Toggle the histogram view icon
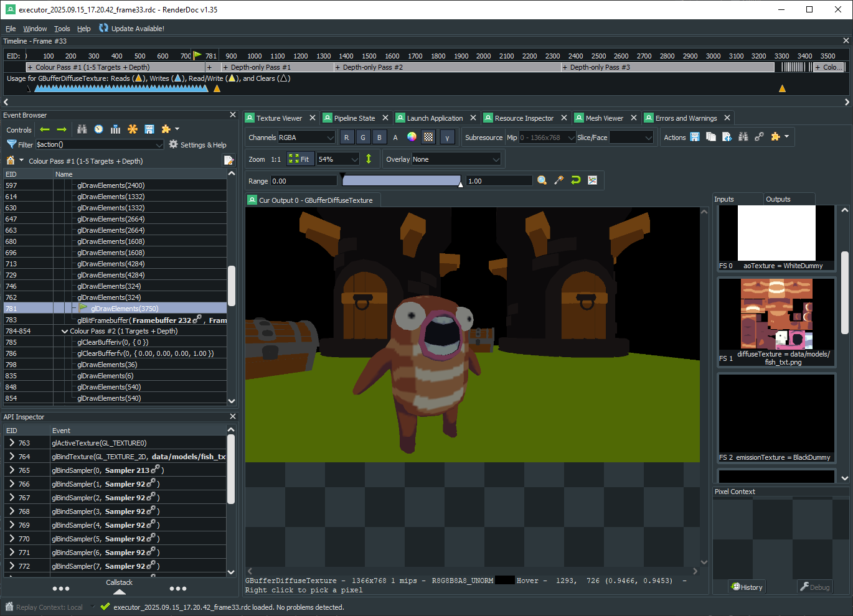 (x=593, y=180)
